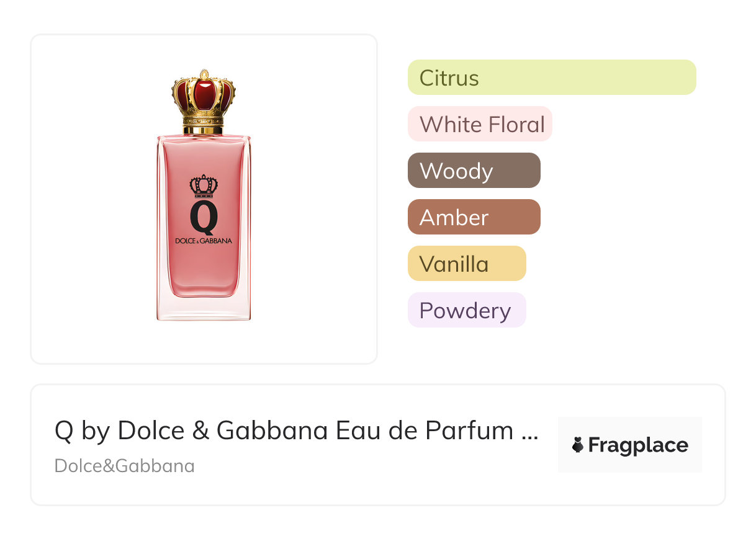Click the Fragplace wordmark text
756x536 pixels.
pos(638,445)
